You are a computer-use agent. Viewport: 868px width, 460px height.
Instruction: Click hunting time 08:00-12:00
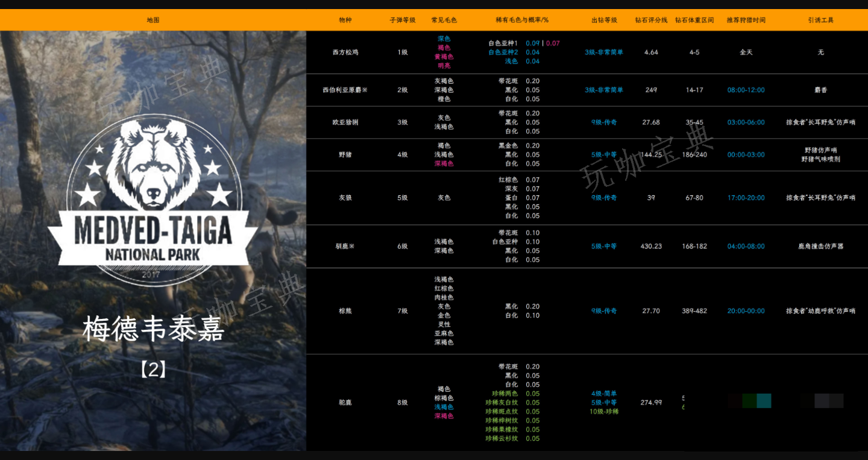point(746,90)
